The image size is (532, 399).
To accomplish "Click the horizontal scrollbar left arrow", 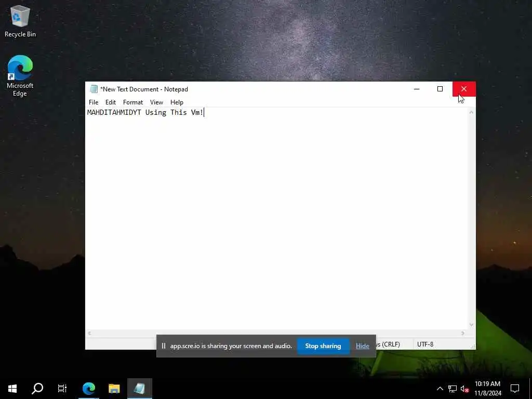I will 89,333.
